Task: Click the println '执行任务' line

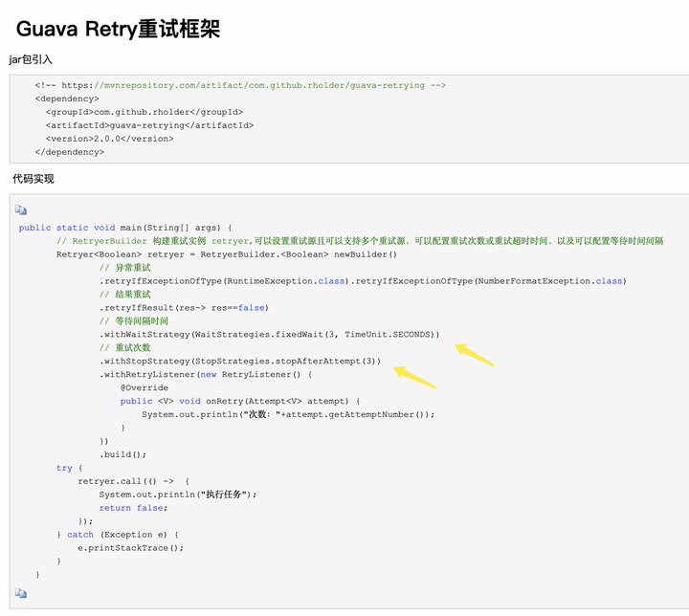Action: point(178,495)
